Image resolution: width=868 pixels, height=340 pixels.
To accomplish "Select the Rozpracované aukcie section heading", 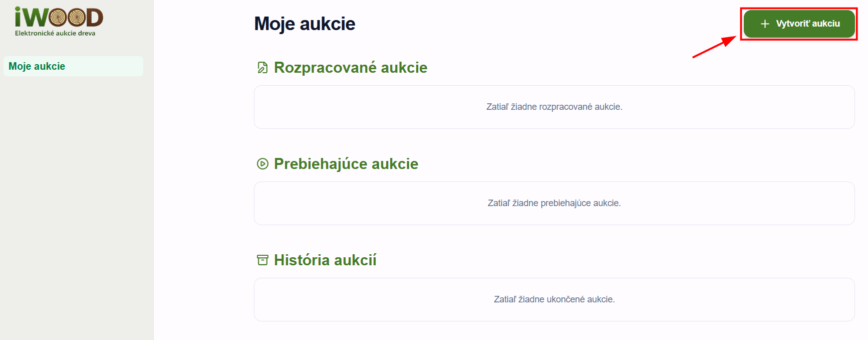I will click(350, 68).
